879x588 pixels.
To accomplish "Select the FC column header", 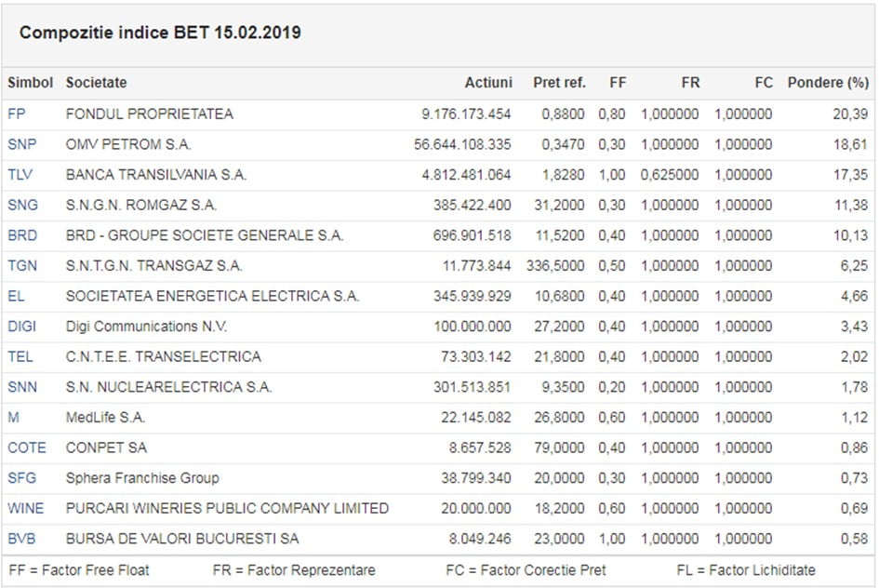I will 764,83.
